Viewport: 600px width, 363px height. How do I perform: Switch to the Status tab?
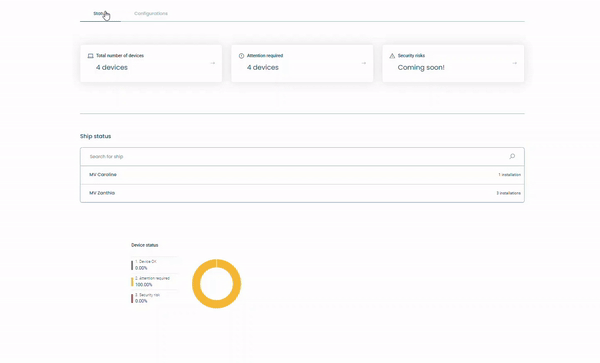[100, 13]
